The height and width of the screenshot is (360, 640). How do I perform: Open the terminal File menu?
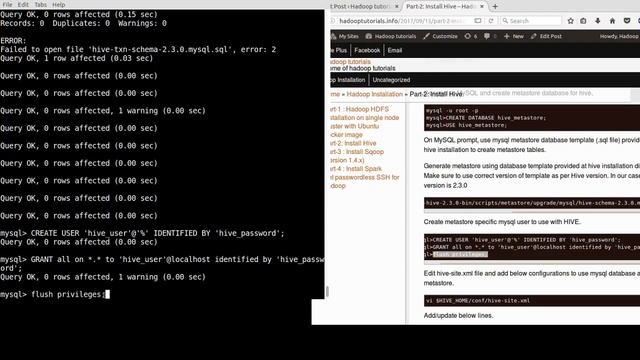click(x=7, y=4)
